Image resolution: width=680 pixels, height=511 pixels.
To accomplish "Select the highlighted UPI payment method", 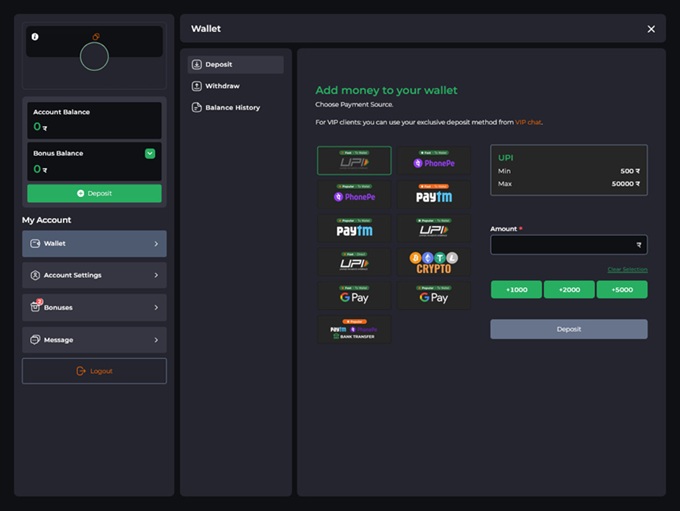I will (x=354, y=160).
